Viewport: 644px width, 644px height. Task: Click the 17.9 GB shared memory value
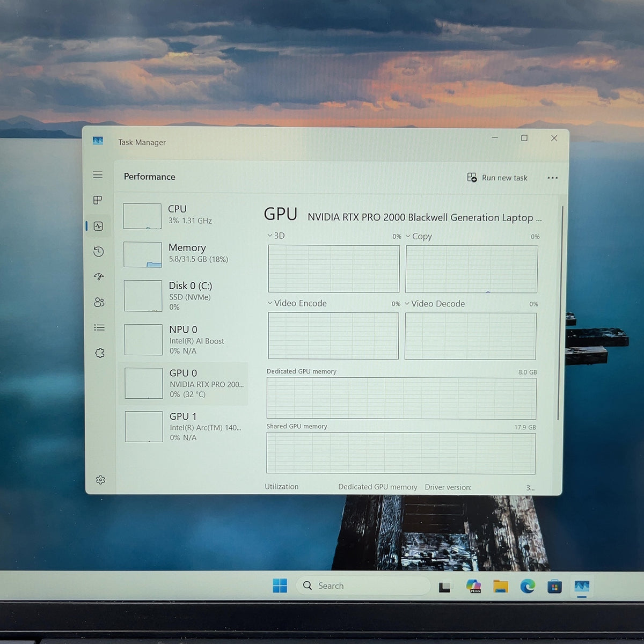click(x=525, y=427)
